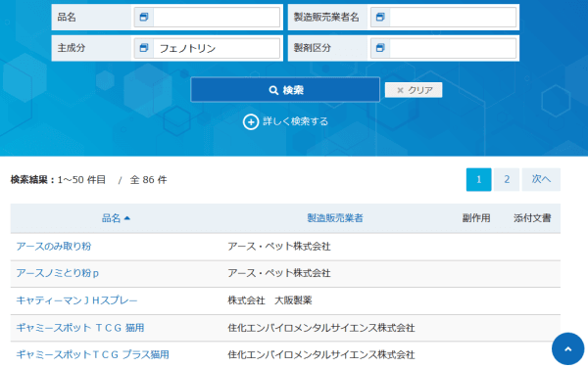
Task: Click アース・ペット株式会社 in アースのみ取り粉 row
Action: (x=279, y=247)
